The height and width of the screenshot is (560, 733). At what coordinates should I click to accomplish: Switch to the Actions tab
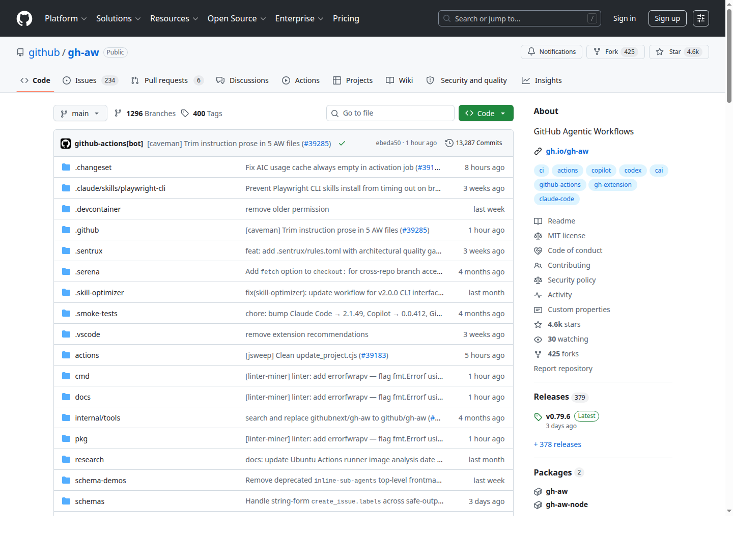pyautogui.click(x=301, y=80)
